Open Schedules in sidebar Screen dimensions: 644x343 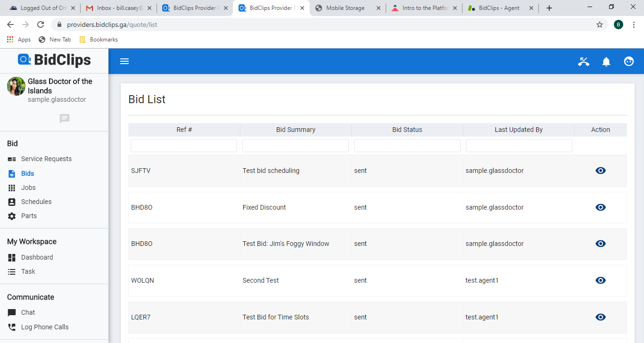point(36,202)
